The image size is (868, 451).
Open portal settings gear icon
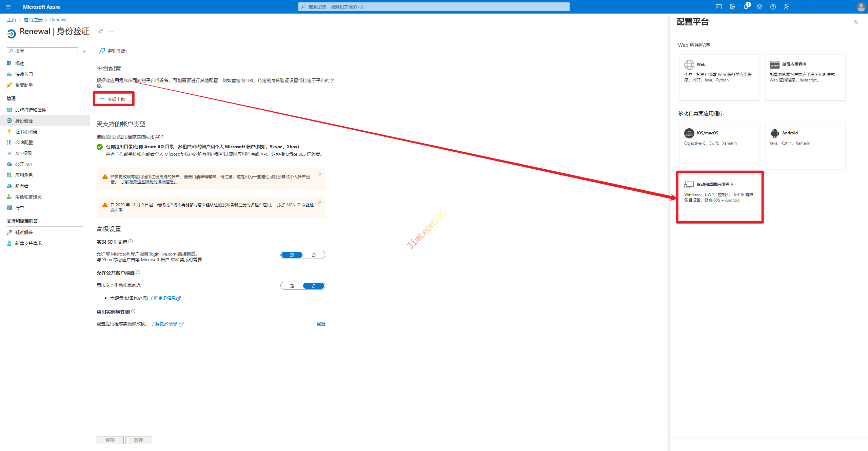pos(759,7)
